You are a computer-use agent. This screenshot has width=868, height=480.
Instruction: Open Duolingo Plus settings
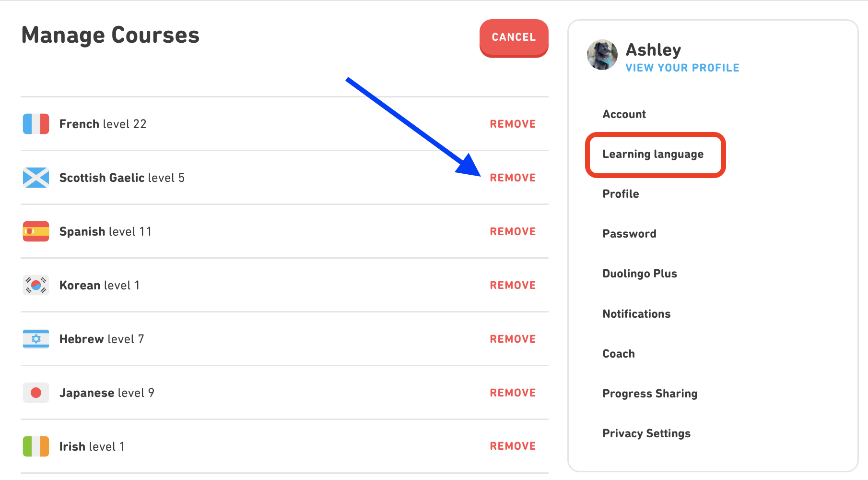[x=639, y=273]
